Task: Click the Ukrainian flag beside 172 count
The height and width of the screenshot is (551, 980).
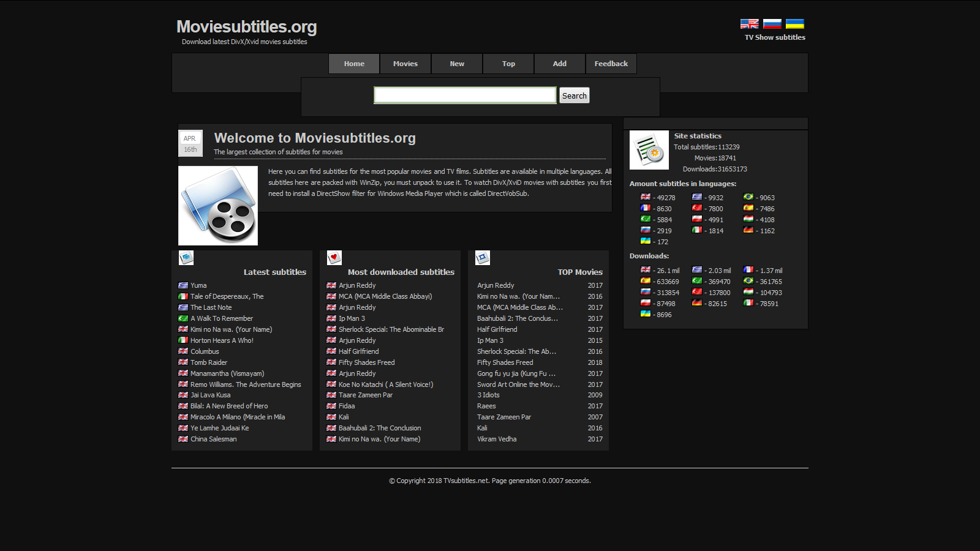Action: coord(646,241)
